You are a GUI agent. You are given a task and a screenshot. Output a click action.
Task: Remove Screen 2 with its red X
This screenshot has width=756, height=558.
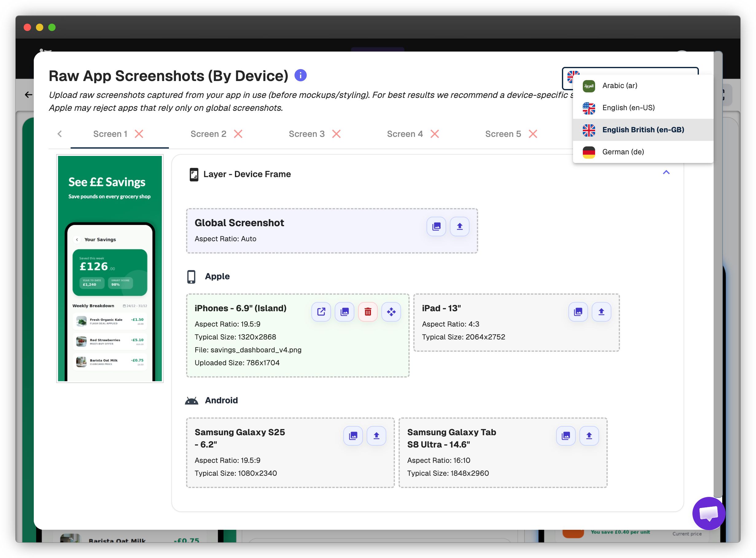tap(238, 134)
